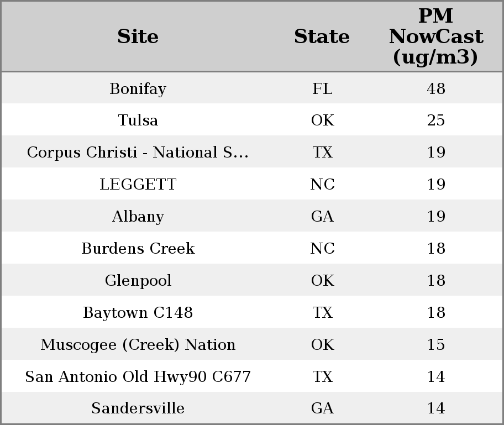Select the Muscogee (Creek) Nation site
The image size is (504, 425).
[x=138, y=344]
